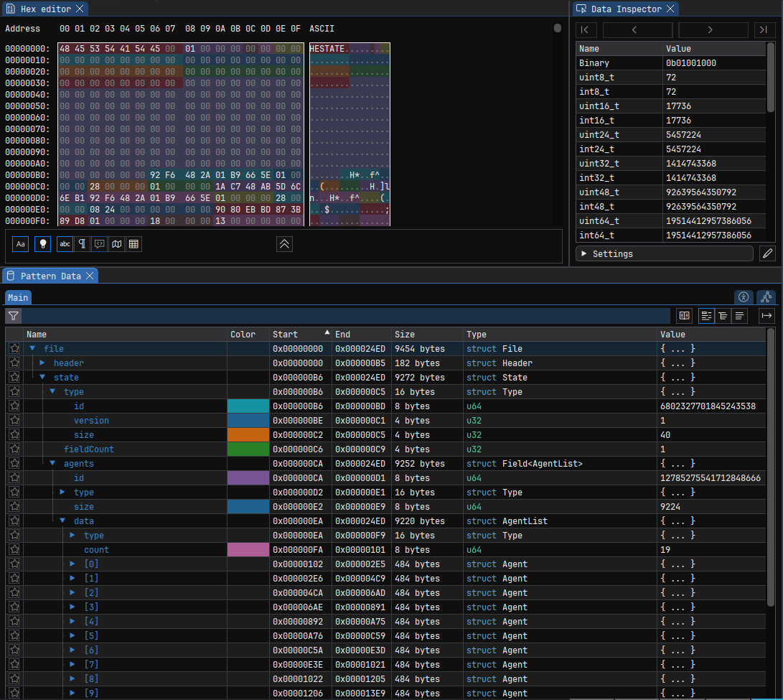Expand Agent entry [0] in pattern tree
Viewport: 783px width, 700px height.
(72, 564)
